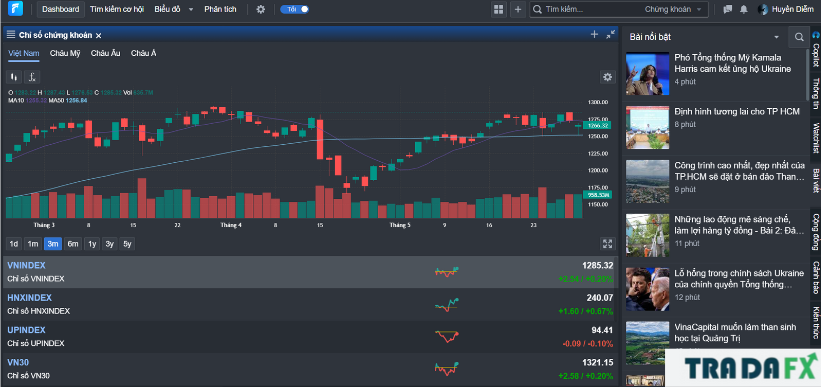This screenshot has width=821, height=387.
Task: Select the 3m time range
Action: point(53,244)
